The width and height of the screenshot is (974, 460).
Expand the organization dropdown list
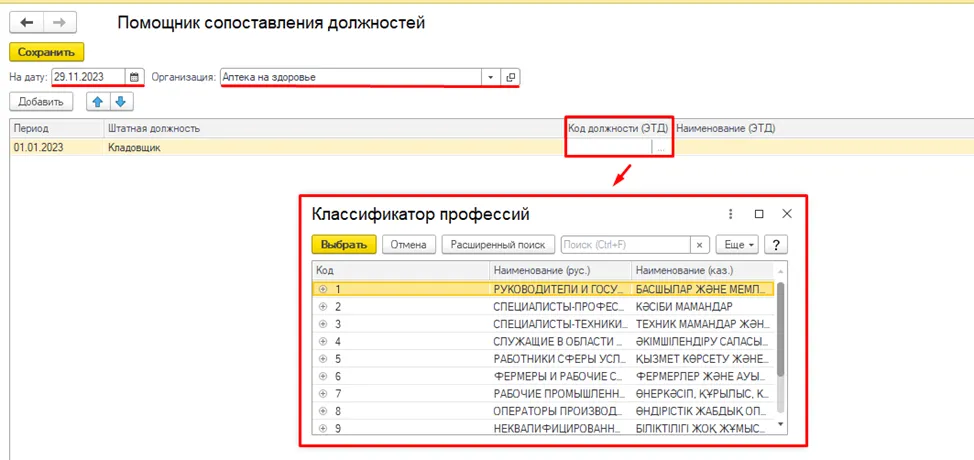[490, 77]
